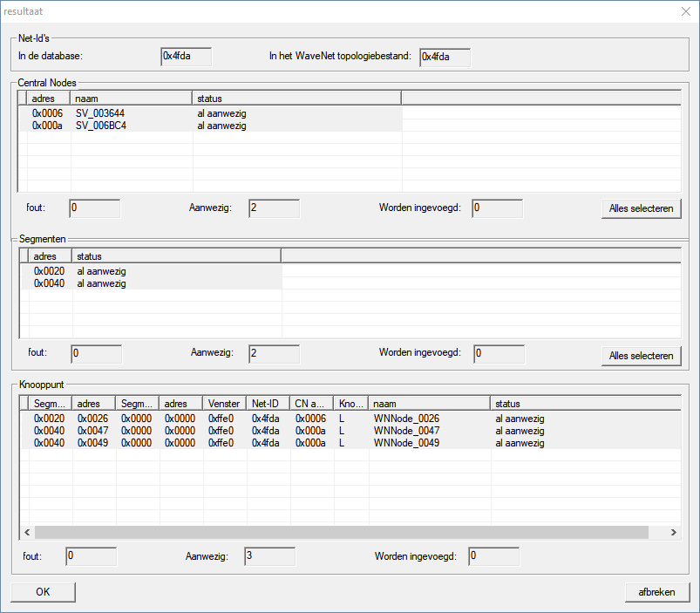This screenshot has height=613, width=700.
Task: Click the 'In de database' Net-ID field
Action: pyautogui.click(x=186, y=58)
